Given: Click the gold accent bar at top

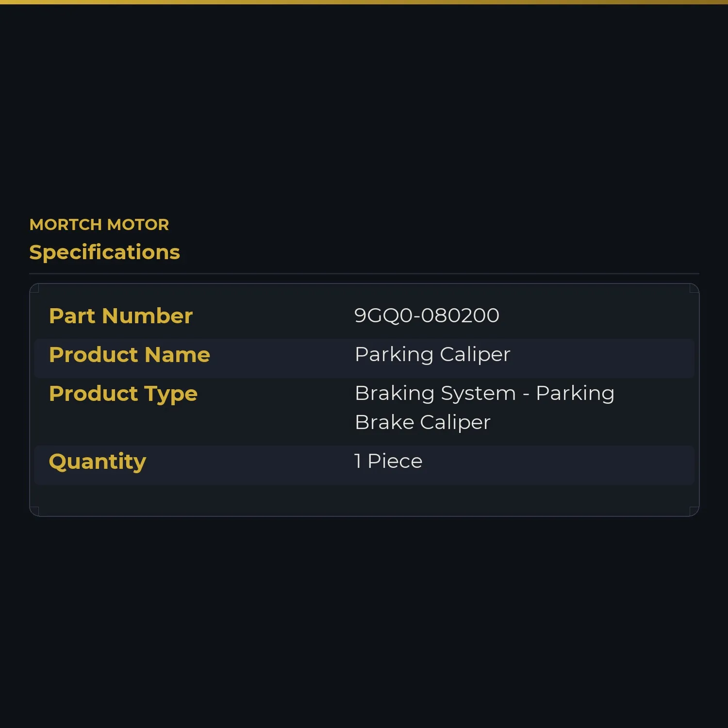Looking at the screenshot, I should [x=364, y=2].
